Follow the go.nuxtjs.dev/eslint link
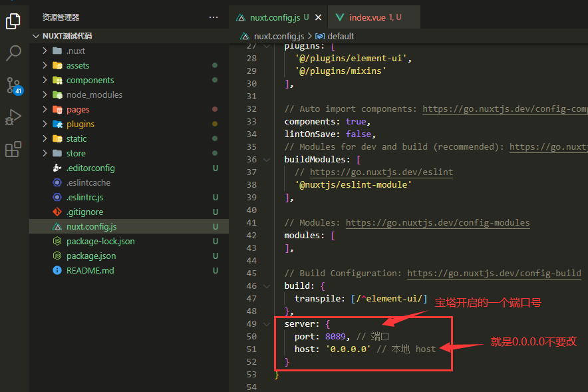This screenshot has width=588, height=392. tap(381, 172)
